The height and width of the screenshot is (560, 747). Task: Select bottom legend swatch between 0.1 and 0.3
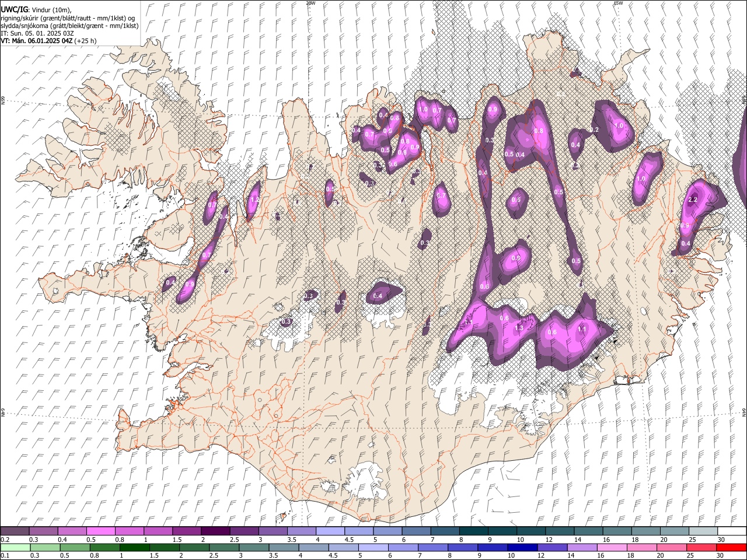[16, 548]
